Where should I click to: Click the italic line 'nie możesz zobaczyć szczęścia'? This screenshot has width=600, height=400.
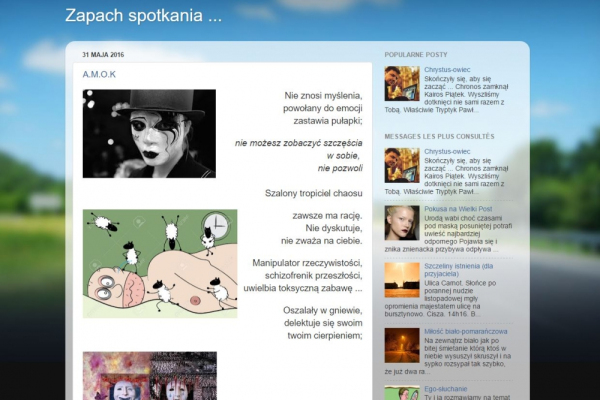pos(299,142)
